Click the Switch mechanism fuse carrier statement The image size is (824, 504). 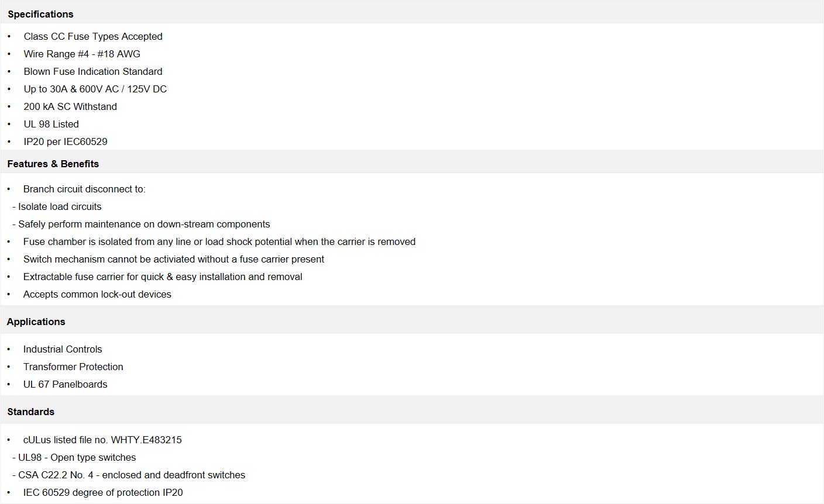174,259
